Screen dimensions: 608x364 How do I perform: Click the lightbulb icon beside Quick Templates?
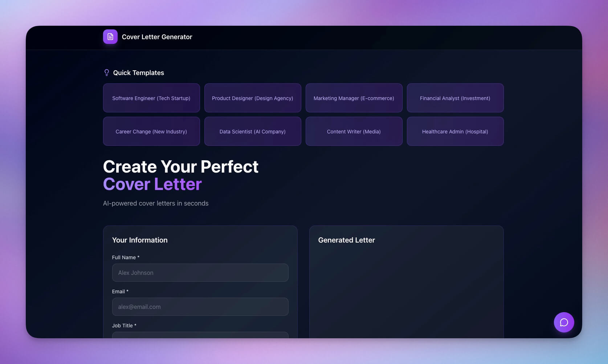tap(106, 73)
